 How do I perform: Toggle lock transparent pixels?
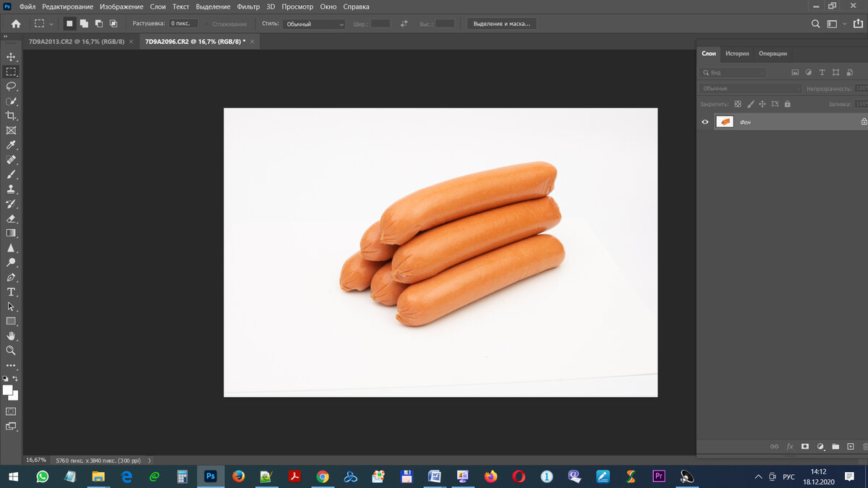click(x=738, y=104)
